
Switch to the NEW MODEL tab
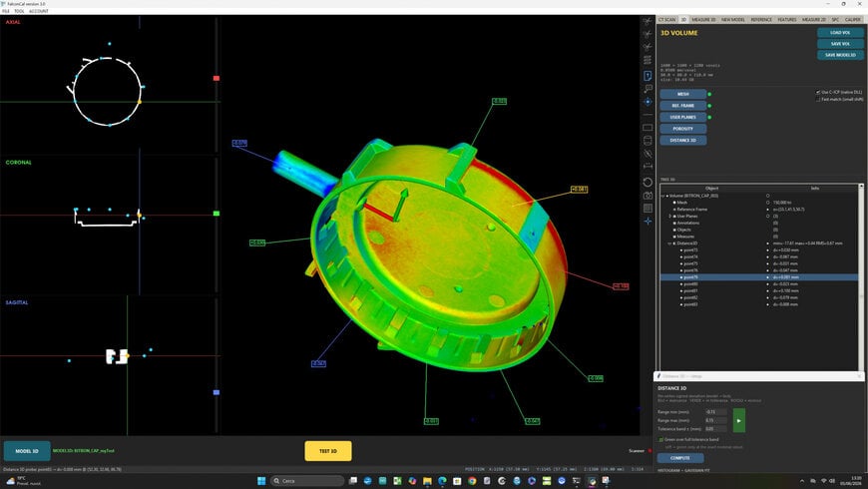pyautogui.click(x=733, y=19)
